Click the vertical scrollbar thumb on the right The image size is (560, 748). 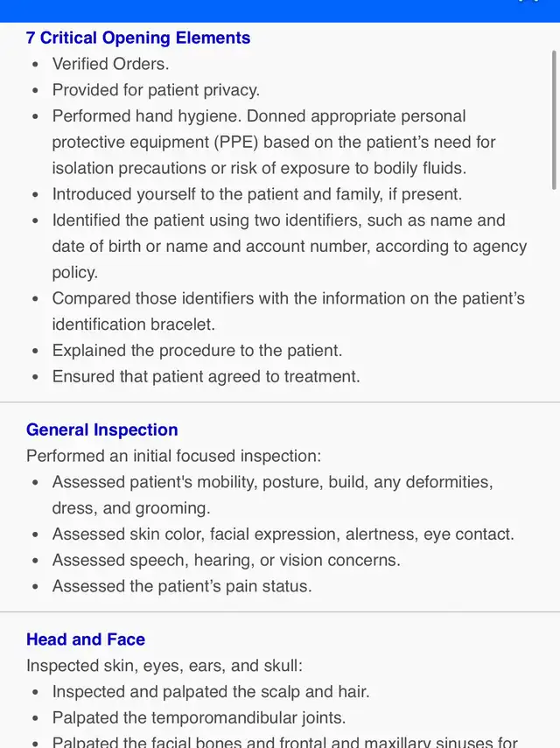click(554, 118)
